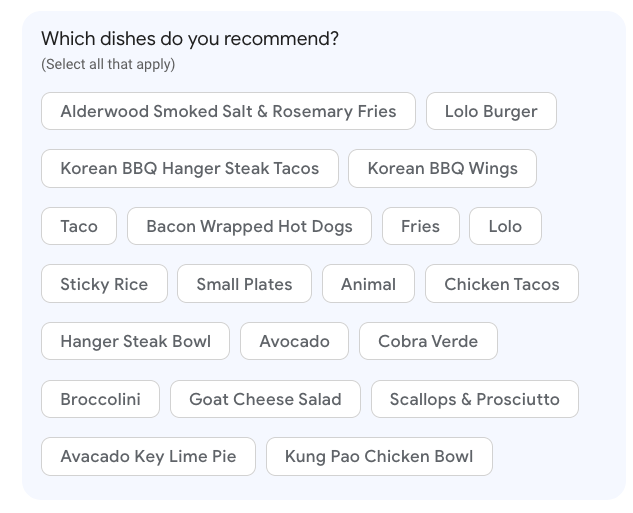Viewport: 633px width, 513px height.
Task: Click the Fries dish chip
Action: tap(420, 226)
